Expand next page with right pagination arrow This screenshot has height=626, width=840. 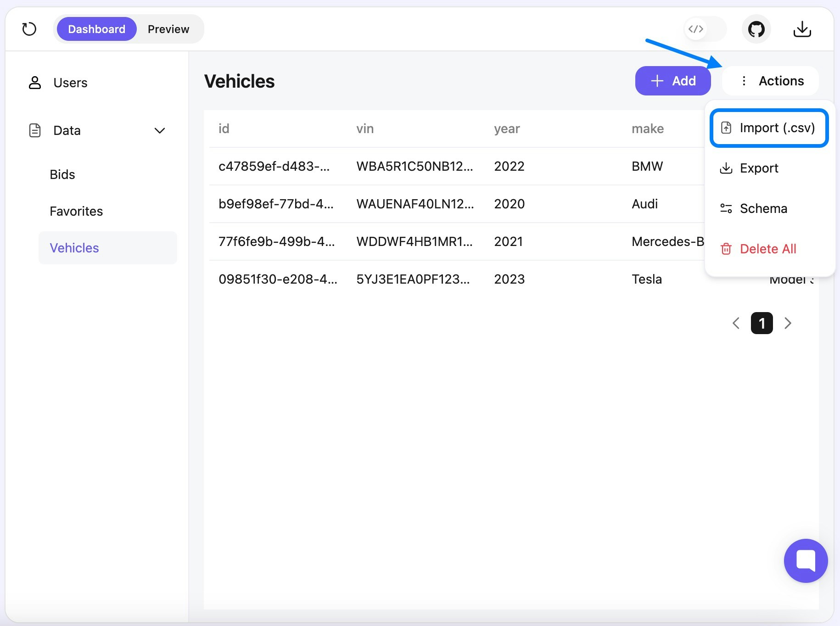pos(788,323)
